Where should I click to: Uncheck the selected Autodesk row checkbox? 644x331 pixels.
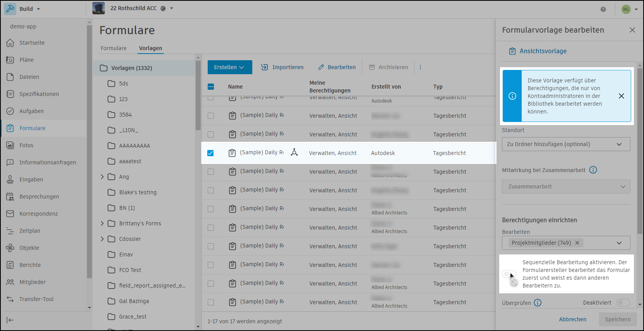click(x=210, y=153)
